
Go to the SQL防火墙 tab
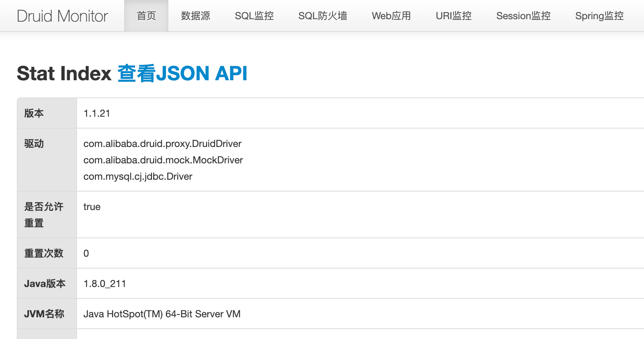coord(322,16)
